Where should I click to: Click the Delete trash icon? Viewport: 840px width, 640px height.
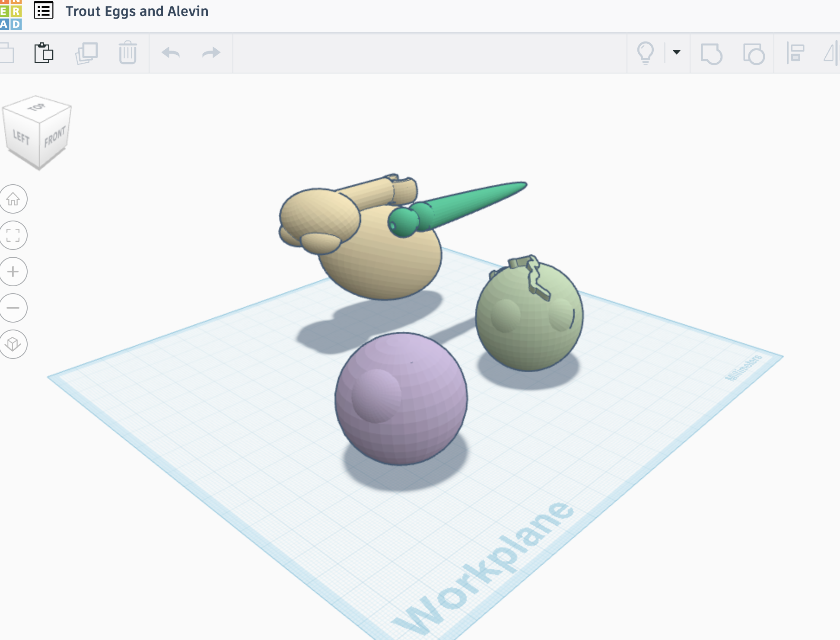tap(128, 53)
